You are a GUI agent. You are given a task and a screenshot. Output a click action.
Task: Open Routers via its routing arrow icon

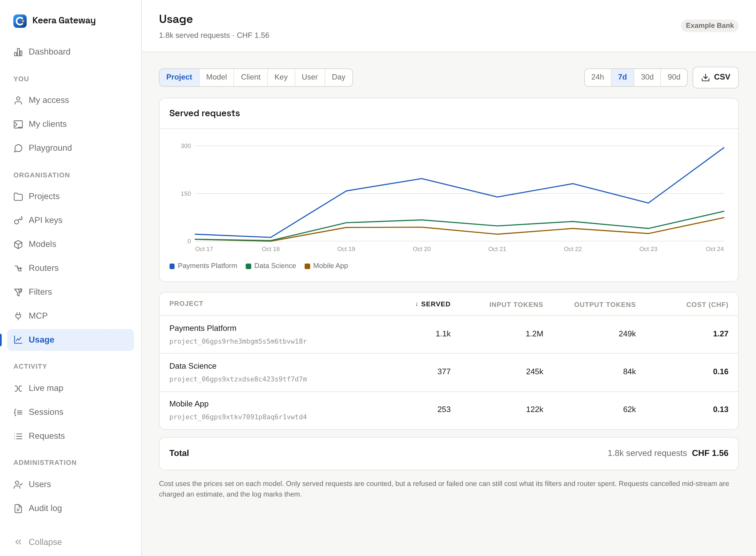(x=18, y=268)
